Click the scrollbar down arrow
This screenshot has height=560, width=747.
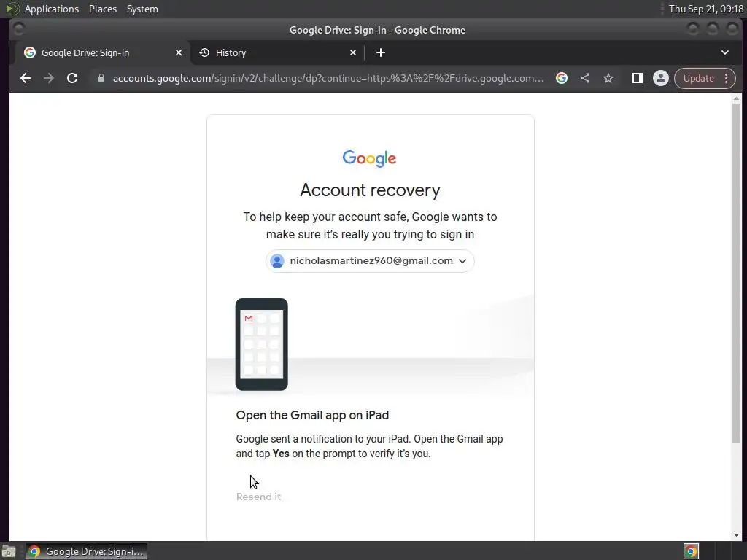(737, 535)
